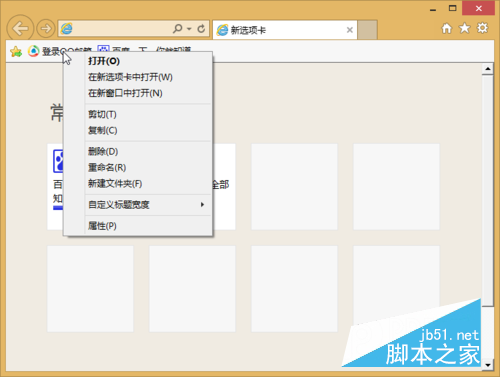The width and height of the screenshot is (500, 377).
Task: Select the 新选项卡 tab
Action: 285,30
